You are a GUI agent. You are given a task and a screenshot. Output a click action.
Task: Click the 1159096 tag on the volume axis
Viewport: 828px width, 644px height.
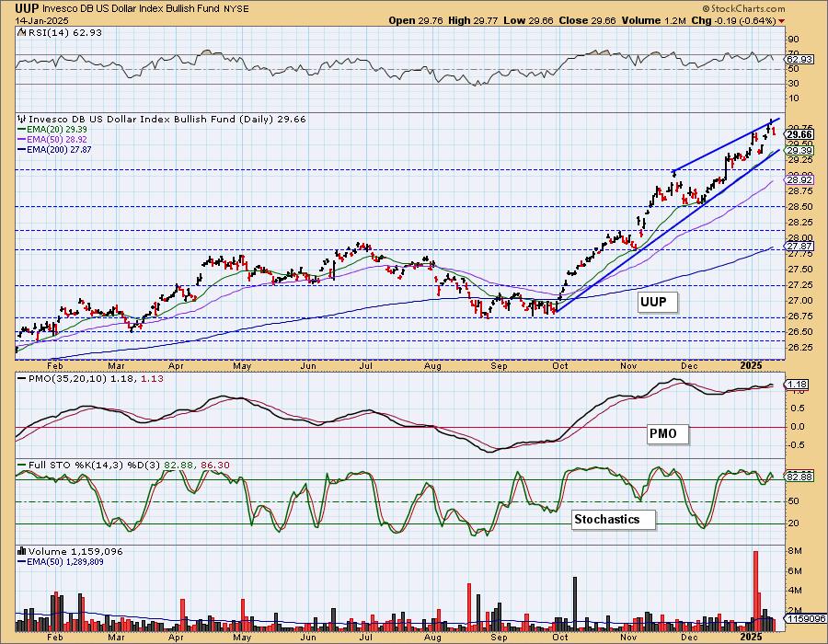click(x=805, y=618)
